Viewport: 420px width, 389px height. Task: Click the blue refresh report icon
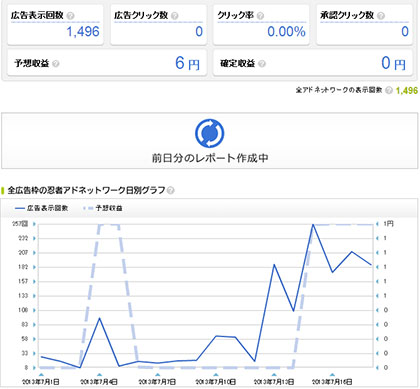point(210,133)
